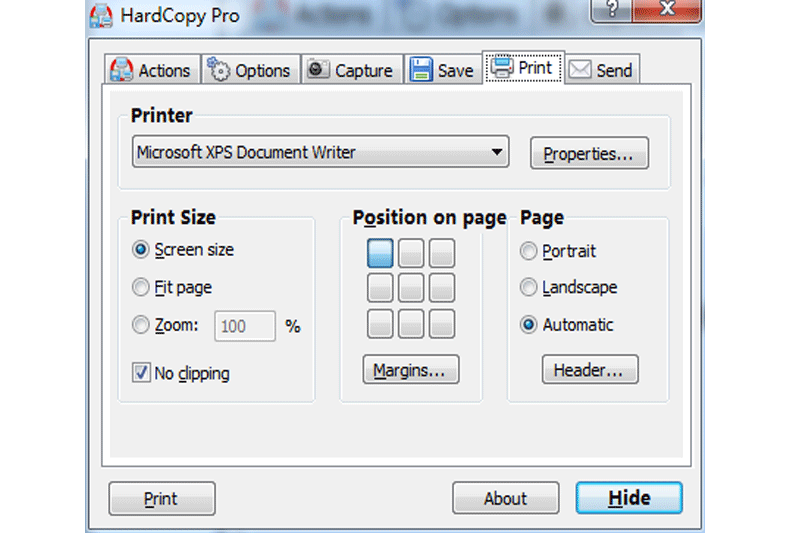
Task: Switch to the Send tab
Action: (x=603, y=69)
